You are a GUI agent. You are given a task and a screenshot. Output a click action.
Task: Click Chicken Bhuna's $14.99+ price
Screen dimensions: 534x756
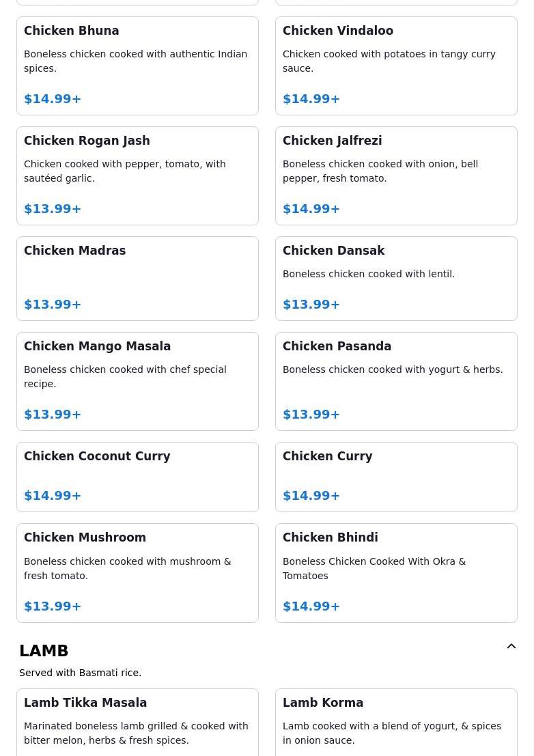(53, 99)
